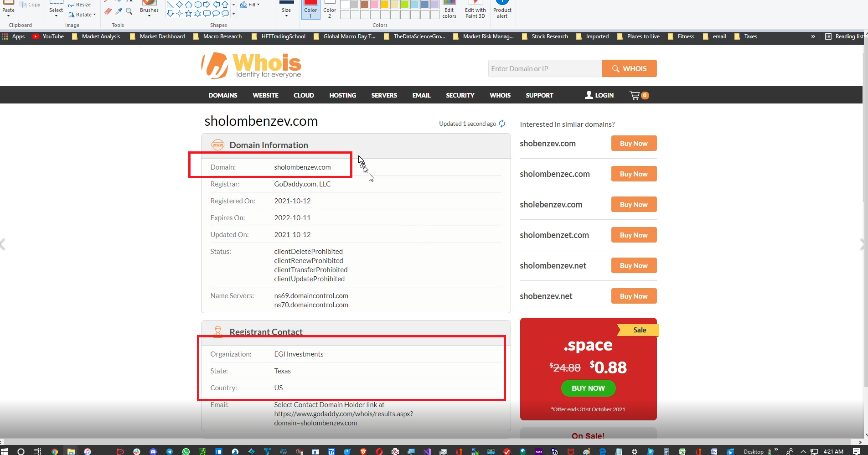Image resolution: width=868 pixels, height=455 pixels.
Task: Open Discord from the taskbar
Action: pyautogui.click(x=153, y=451)
